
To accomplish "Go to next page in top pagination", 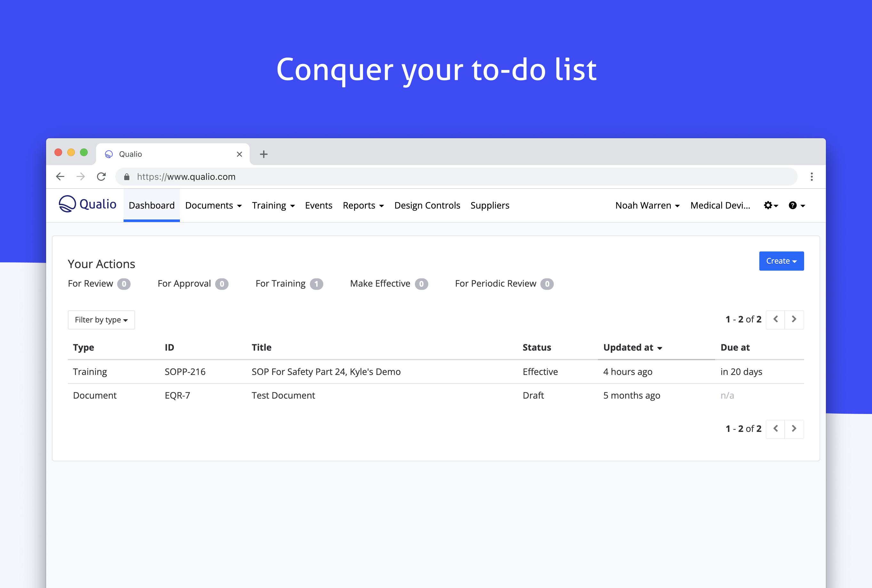I will 794,319.
